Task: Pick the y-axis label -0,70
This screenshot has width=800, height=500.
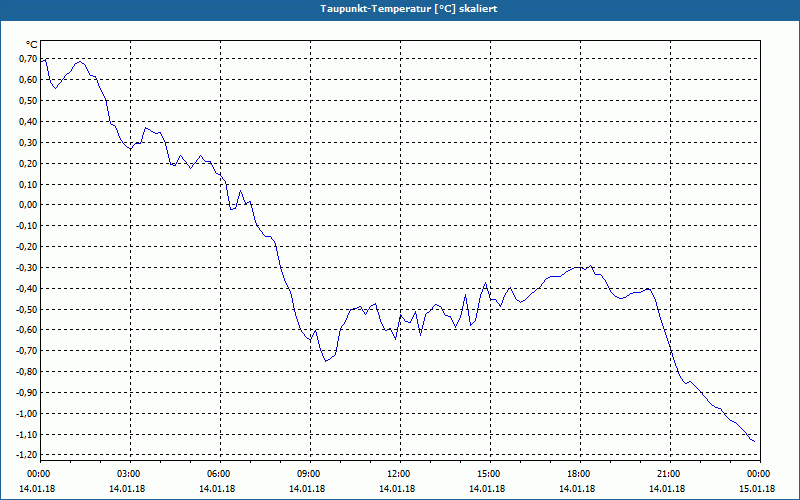Action: 27,351
